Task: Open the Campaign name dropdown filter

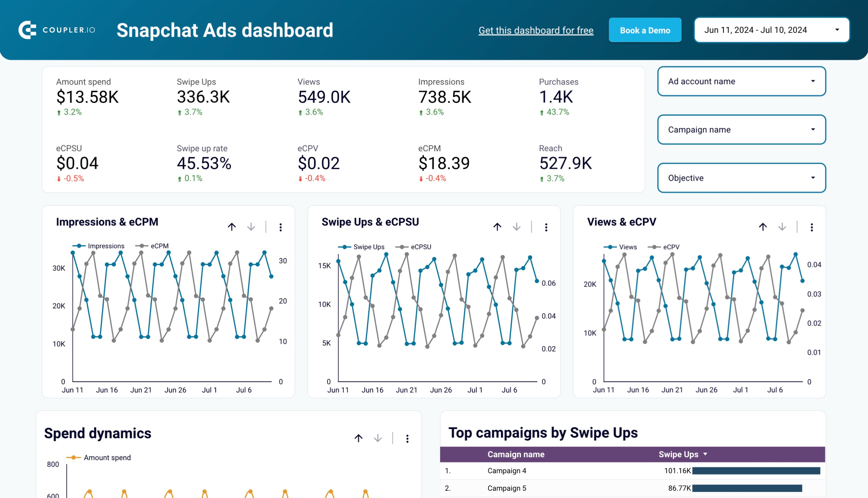Action: (741, 130)
